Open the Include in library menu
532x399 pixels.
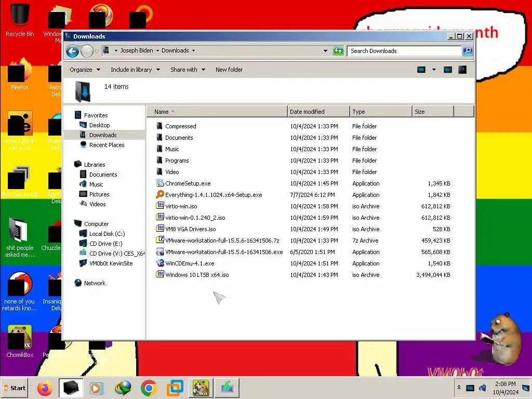point(135,70)
